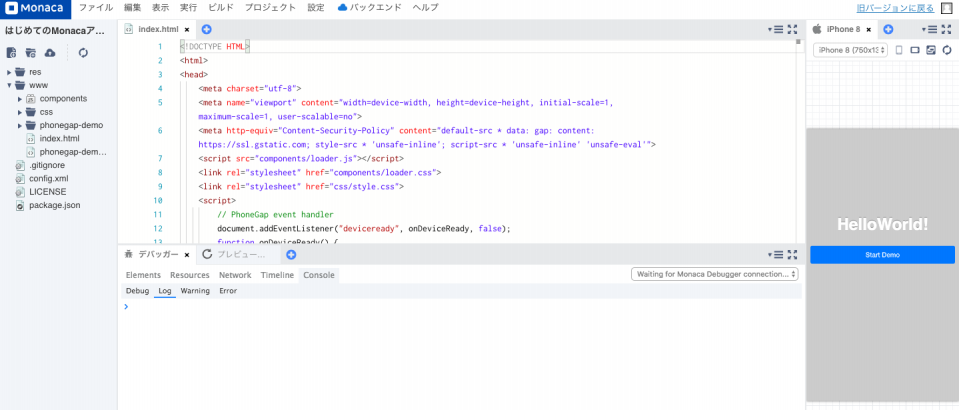Click the LICENSE file icon
Image resolution: width=959 pixels, height=410 pixels.
click(20, 192)
